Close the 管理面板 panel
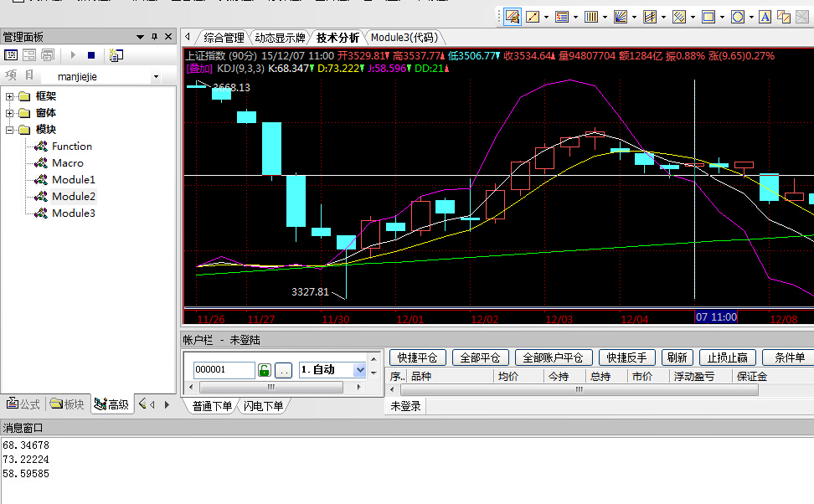The width and height of the screenshot is (814, 504). (x=168, y=37)
